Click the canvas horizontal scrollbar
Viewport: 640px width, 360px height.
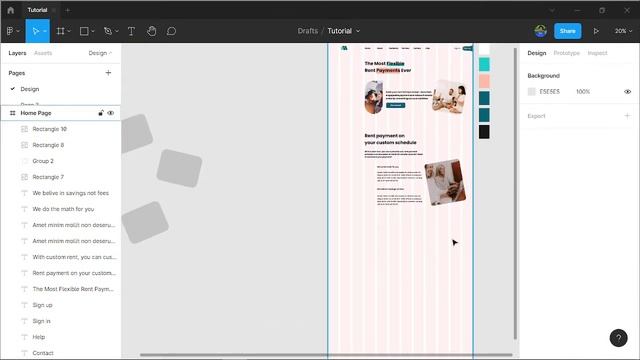pos(326,355)
